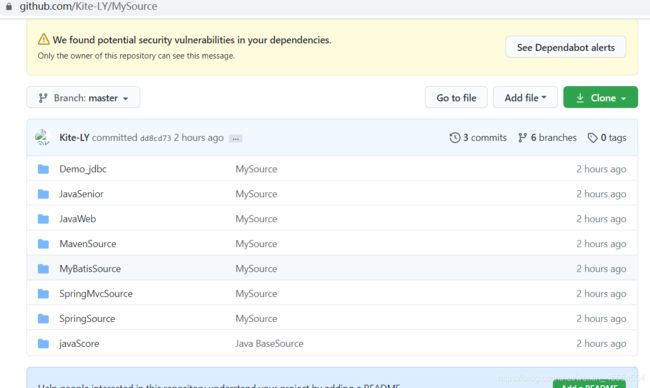Click the github.com/Kite-LY/MySource address bar URL
Image resolution: width=650 pixels, height=388 pixels.
pyautogui.click(x=88, y=7)
